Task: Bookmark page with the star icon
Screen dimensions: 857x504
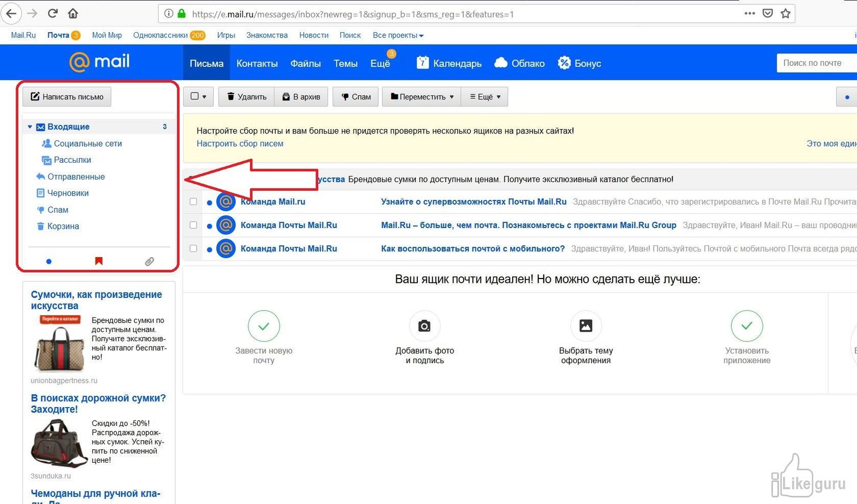Action: tap(785, 13)
